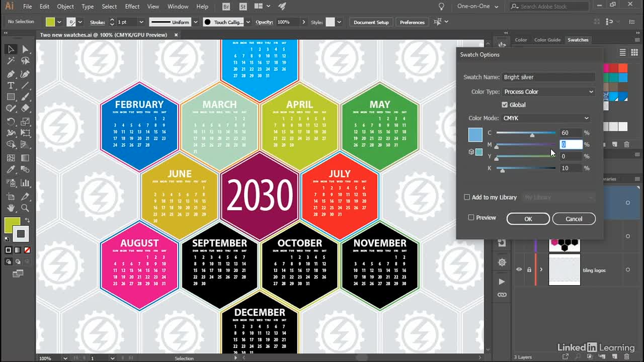The image size is (644, 362).
Task: Edit the Swatch Name field
Action: click(548, 77)
